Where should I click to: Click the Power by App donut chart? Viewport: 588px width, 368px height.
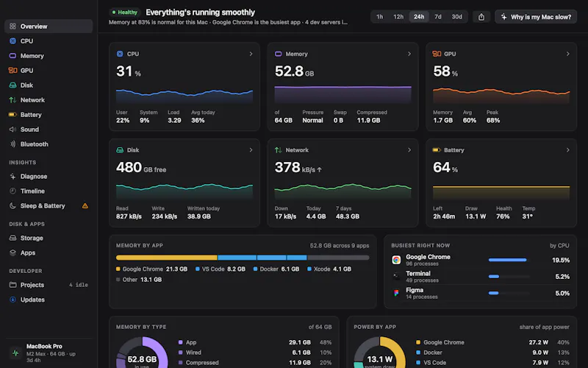point(379,353)
